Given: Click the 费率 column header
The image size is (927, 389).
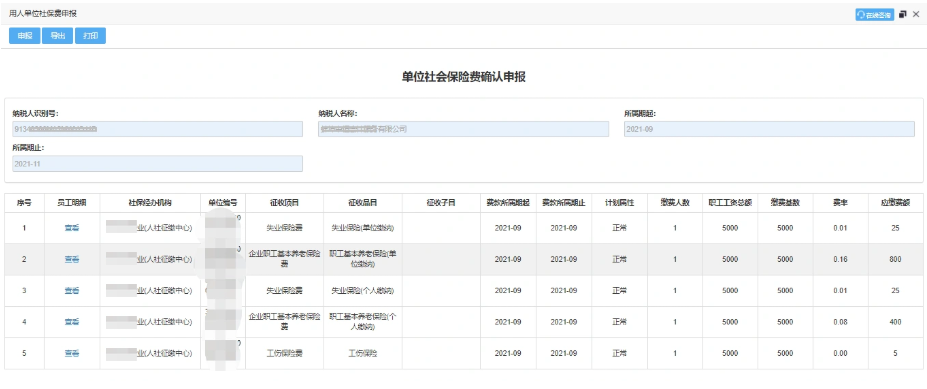Looking at the screenshot, I should tap(840, 203).
